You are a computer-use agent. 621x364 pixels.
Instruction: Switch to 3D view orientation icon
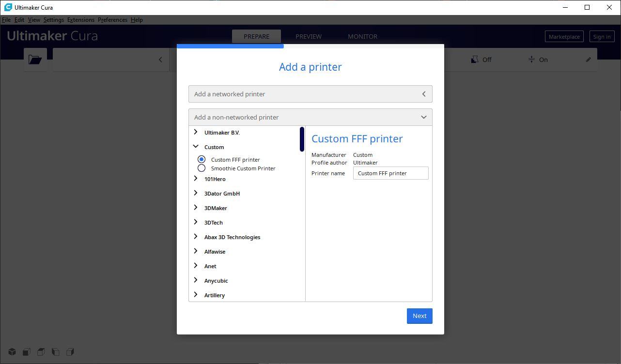pyautogui.click(x=12, y=352)
